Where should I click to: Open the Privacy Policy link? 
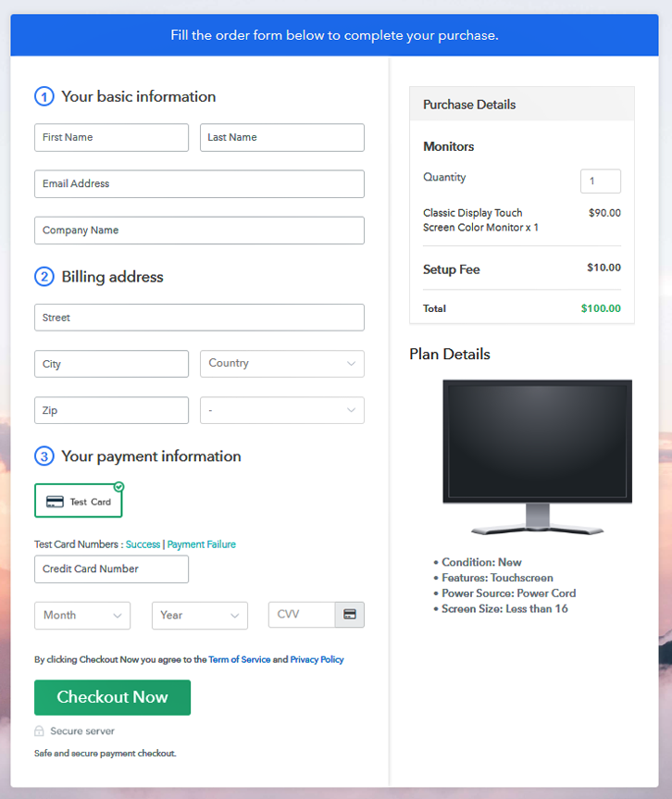[317, 660]
